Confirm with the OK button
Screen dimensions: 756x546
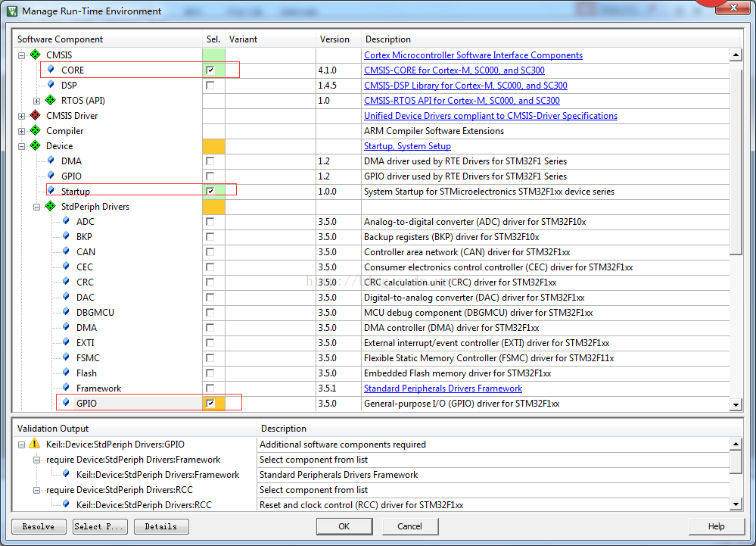click(x=344, y=526)
